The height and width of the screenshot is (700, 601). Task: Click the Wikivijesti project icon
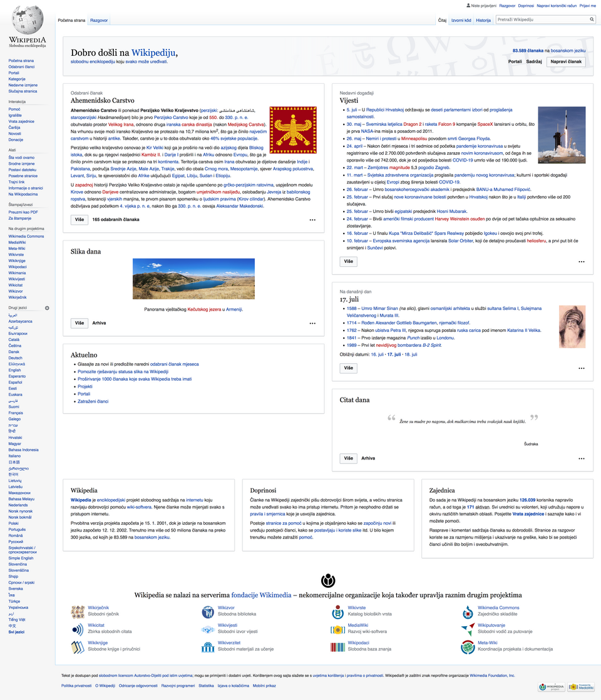coord(208,629)
